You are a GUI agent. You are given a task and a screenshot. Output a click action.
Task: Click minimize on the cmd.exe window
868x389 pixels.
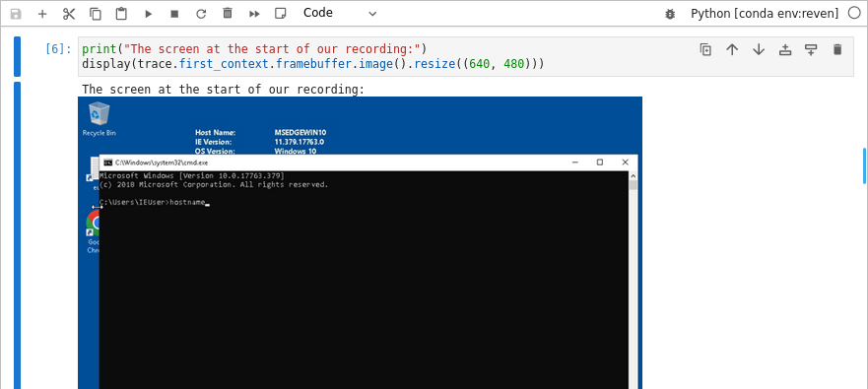(x=575, y=162)
